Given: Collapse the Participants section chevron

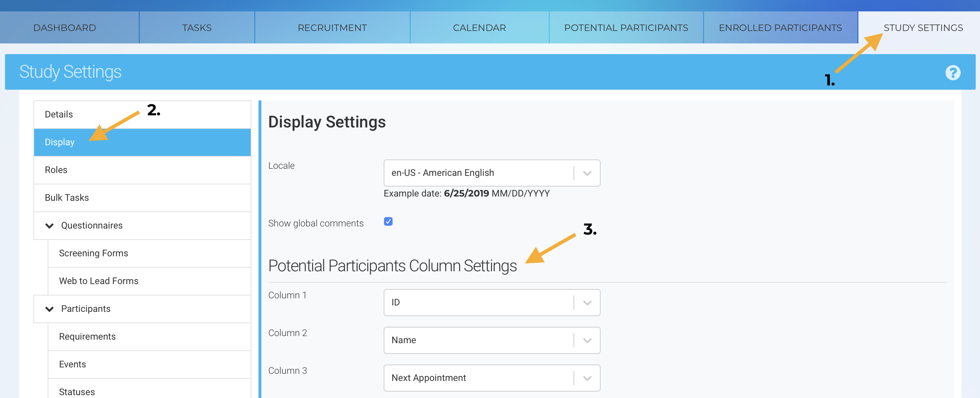Looking at the screenshot, I should coord(49,309).
